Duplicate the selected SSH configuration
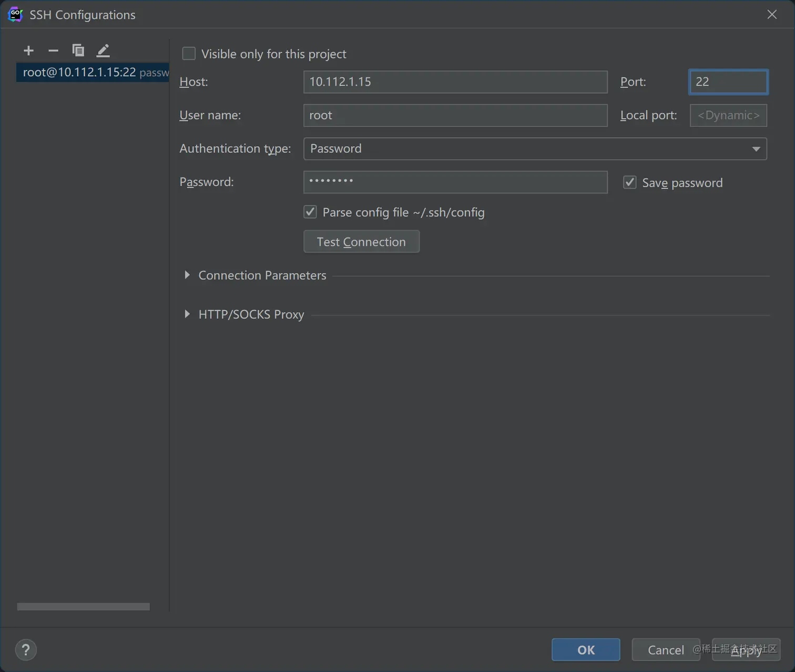 [x=78, y=50]
